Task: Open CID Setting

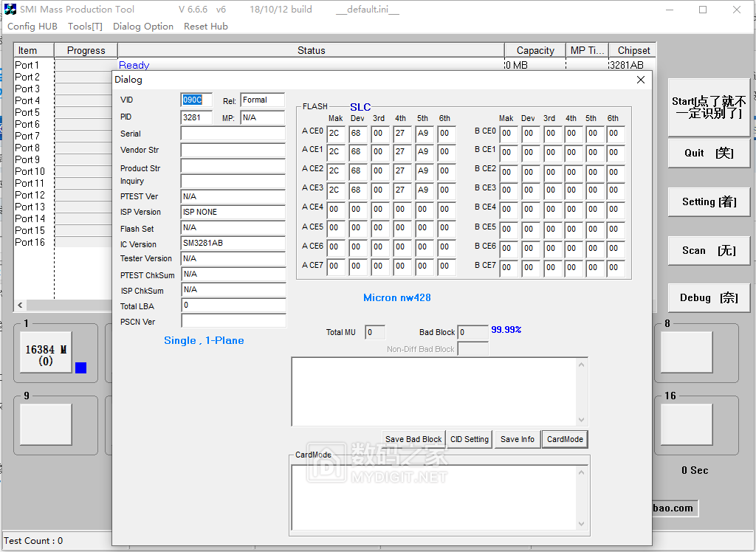Action: (x=470, y=439)
